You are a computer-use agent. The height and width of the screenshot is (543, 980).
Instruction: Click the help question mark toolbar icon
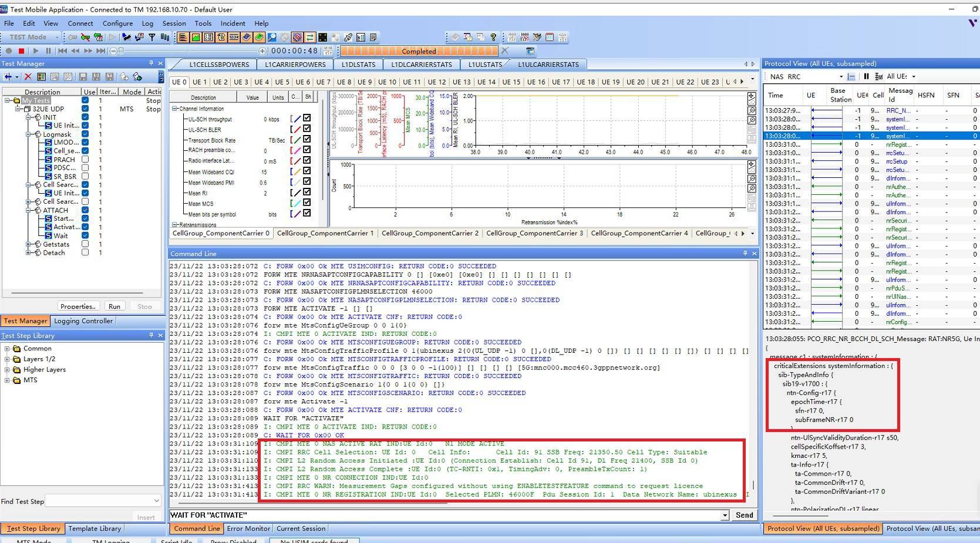pyautogui.click(x=493, y=37)
